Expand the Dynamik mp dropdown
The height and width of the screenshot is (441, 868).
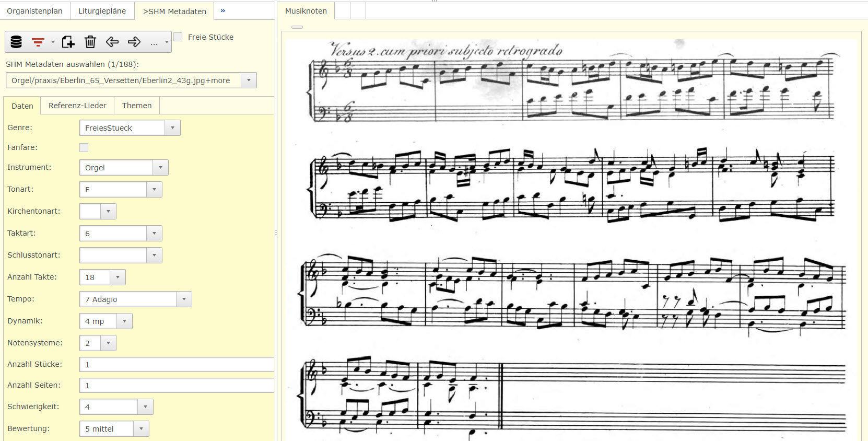124,321
